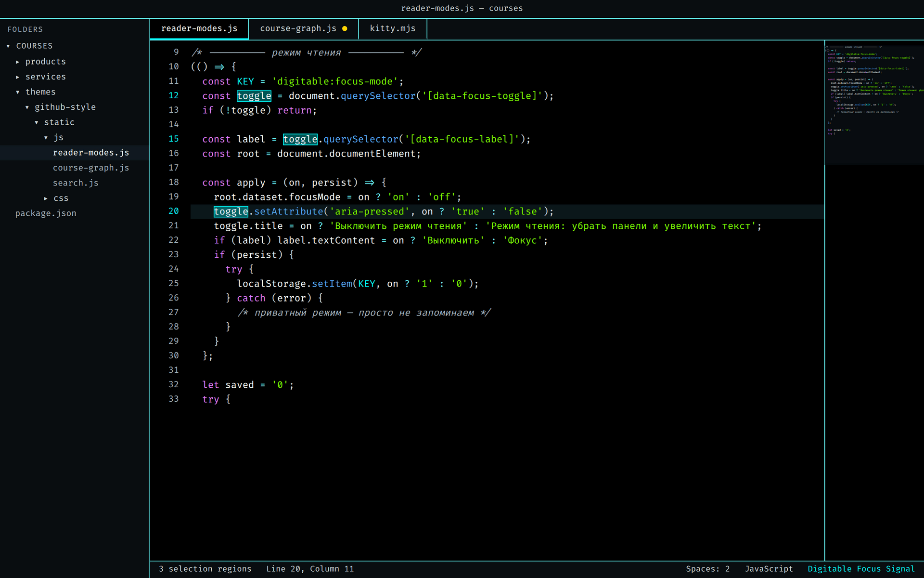Click 'querySelector' on line 12
Screen dimensions: 924x578
(378, 96)
